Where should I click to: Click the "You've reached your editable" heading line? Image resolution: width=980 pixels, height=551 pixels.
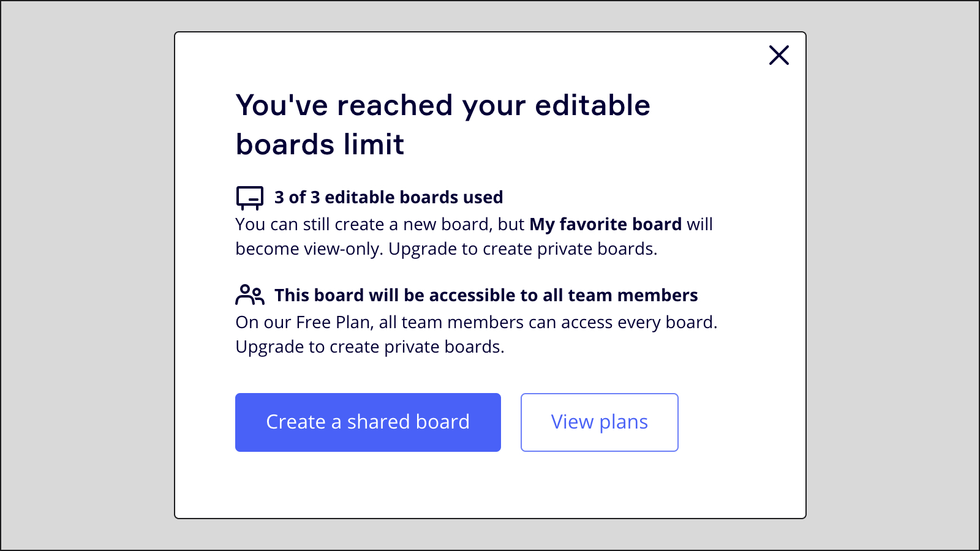point(442,105)
